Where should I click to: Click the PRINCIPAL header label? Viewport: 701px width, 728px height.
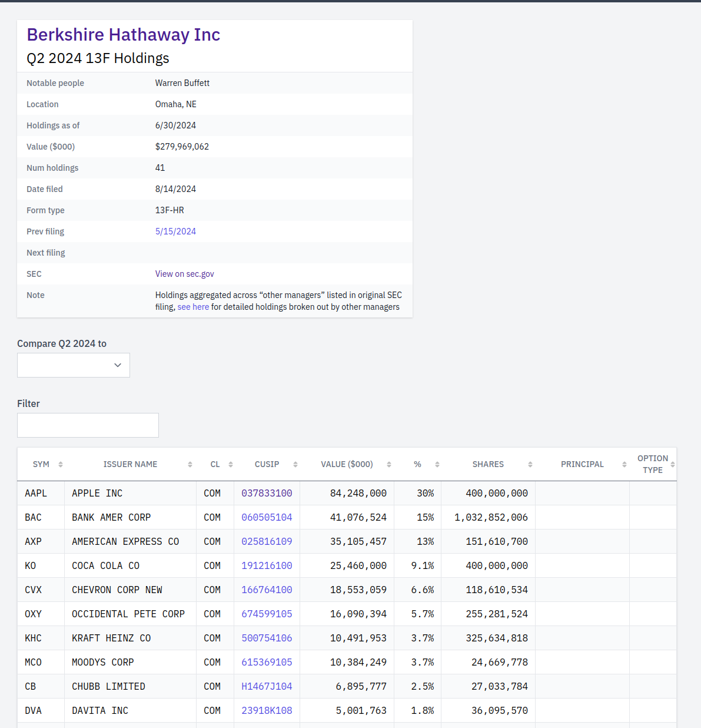(x=582, y=465)
